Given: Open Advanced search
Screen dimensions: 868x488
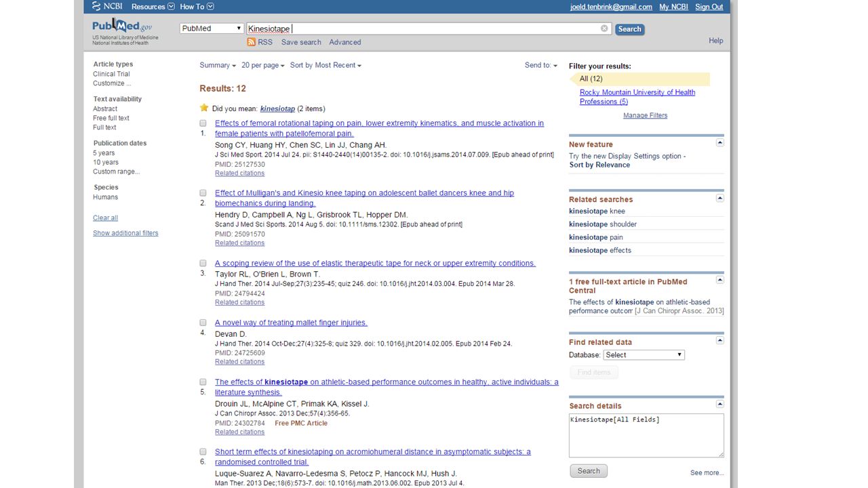Looking at the screenshot, I should point(345,42).
